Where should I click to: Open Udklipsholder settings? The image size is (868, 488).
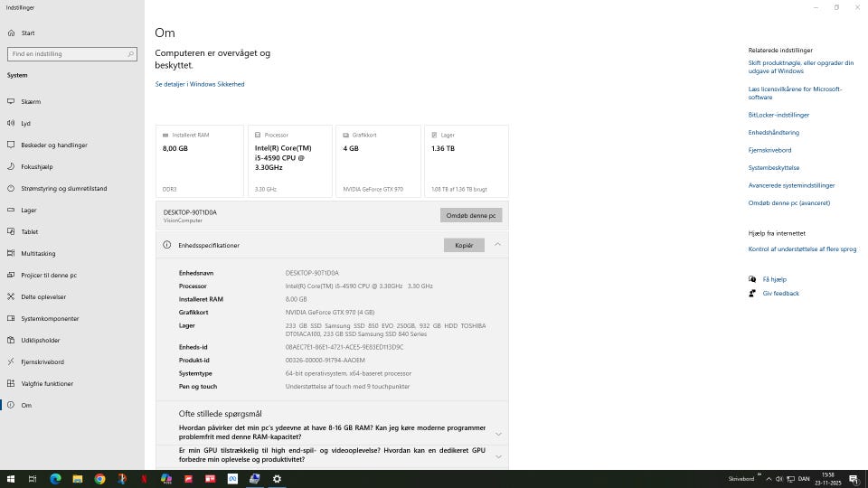pos(72,340)
